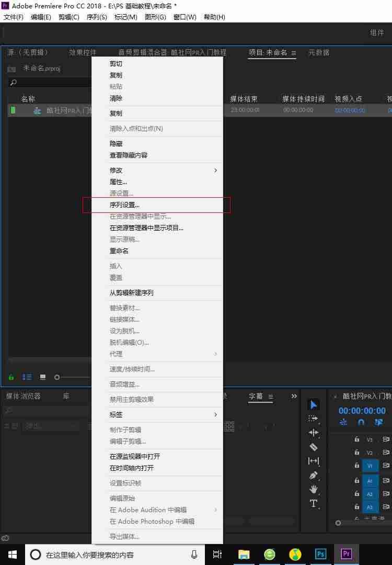
Task: Switch project panel to icon view
Action: (x=43, y=377)
